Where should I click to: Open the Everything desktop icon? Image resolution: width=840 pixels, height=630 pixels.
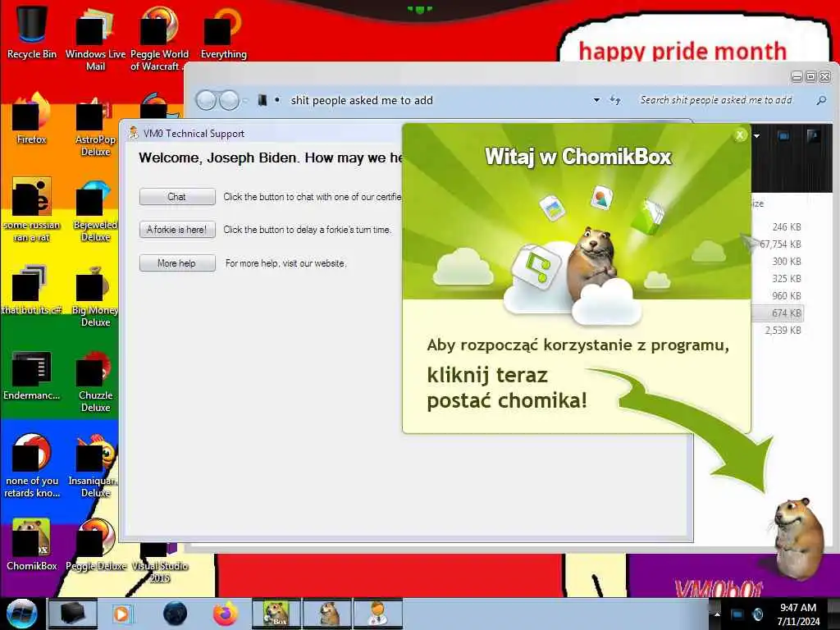(223, 32)
